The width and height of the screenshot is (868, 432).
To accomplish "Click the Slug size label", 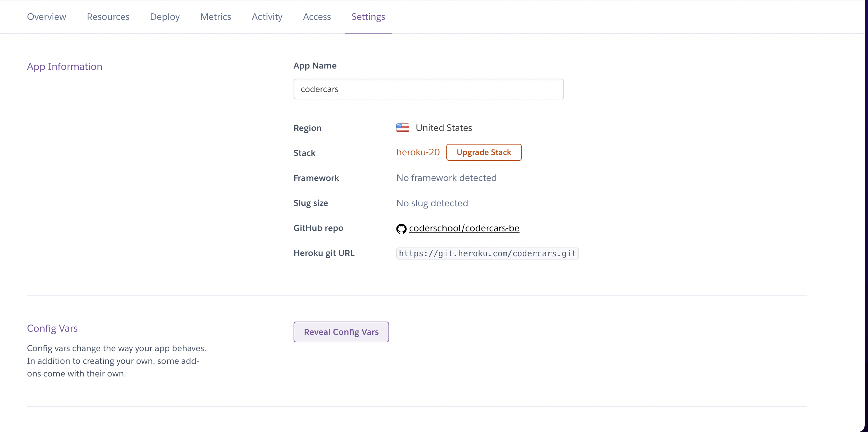I will click(311, 203).
